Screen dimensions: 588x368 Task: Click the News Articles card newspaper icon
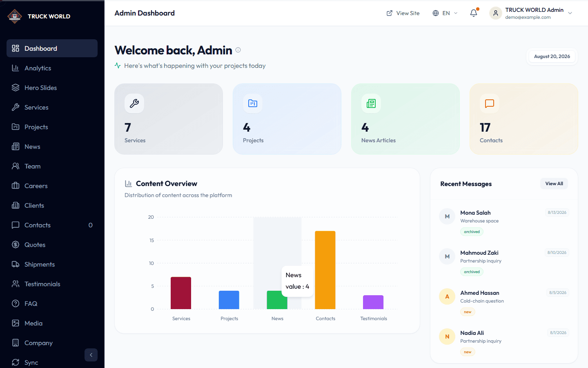[x=371, y=103]
